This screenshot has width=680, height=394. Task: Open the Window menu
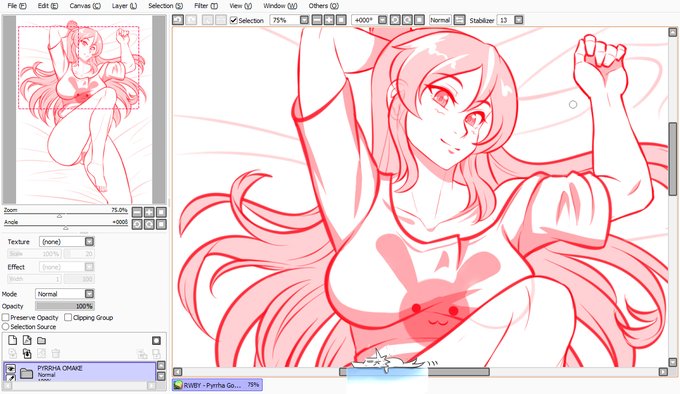pyautogui.click(x=280, y=6)
